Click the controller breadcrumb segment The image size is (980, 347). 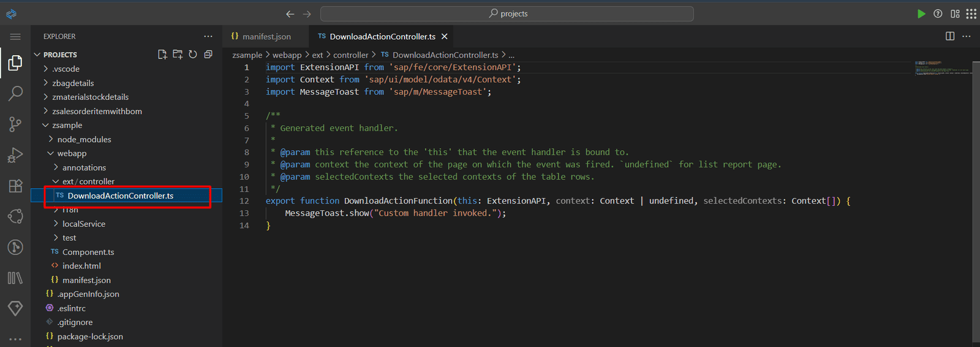350,55
